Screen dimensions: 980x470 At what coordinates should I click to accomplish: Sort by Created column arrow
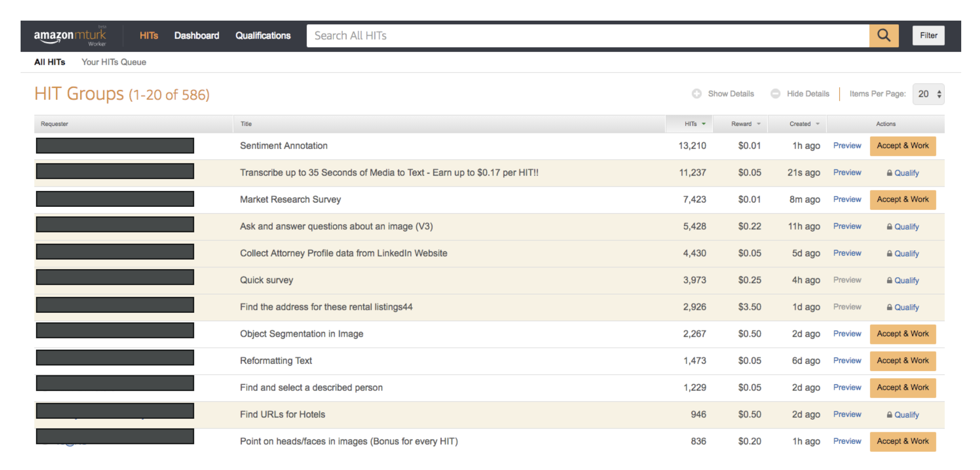click(817, 124)
